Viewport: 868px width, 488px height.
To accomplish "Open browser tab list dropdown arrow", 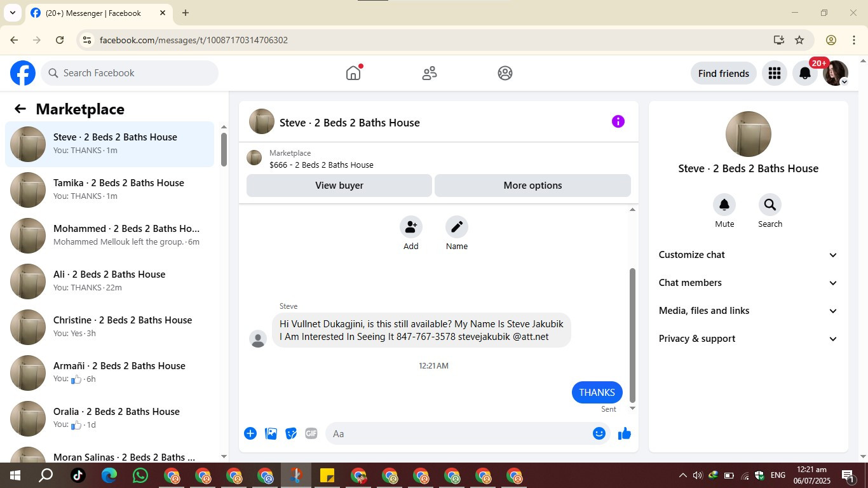I will (x=12, y=13).
